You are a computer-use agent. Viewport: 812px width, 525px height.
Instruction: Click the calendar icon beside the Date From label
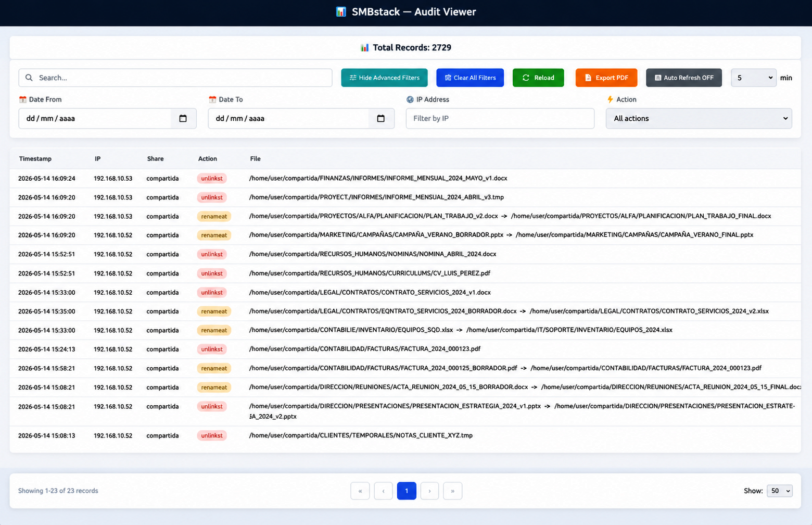point(22,99)
